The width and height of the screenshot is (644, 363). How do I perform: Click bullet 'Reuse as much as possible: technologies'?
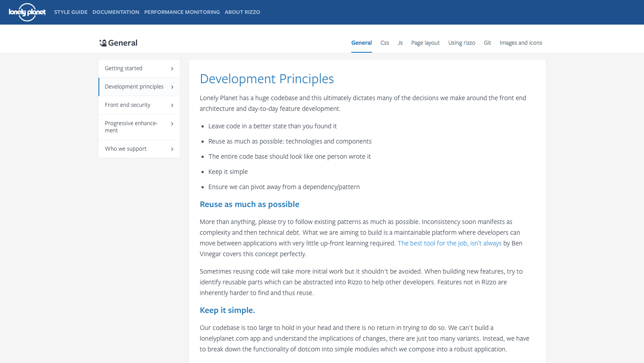click(290, 141)
